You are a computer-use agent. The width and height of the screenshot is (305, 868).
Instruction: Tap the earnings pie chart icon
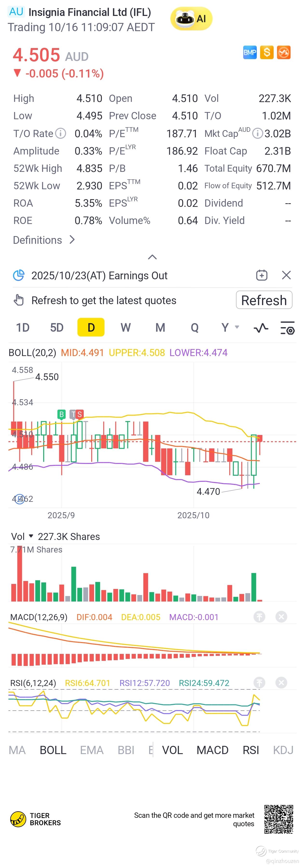tap(19, 275)
